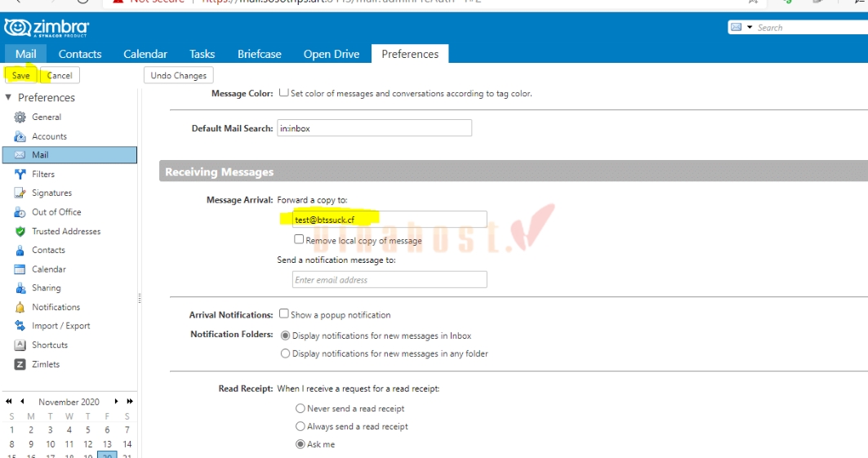Click the Accounts icon in sidebar
Viewport: 868px width, 458px height.
click(20, 136)
